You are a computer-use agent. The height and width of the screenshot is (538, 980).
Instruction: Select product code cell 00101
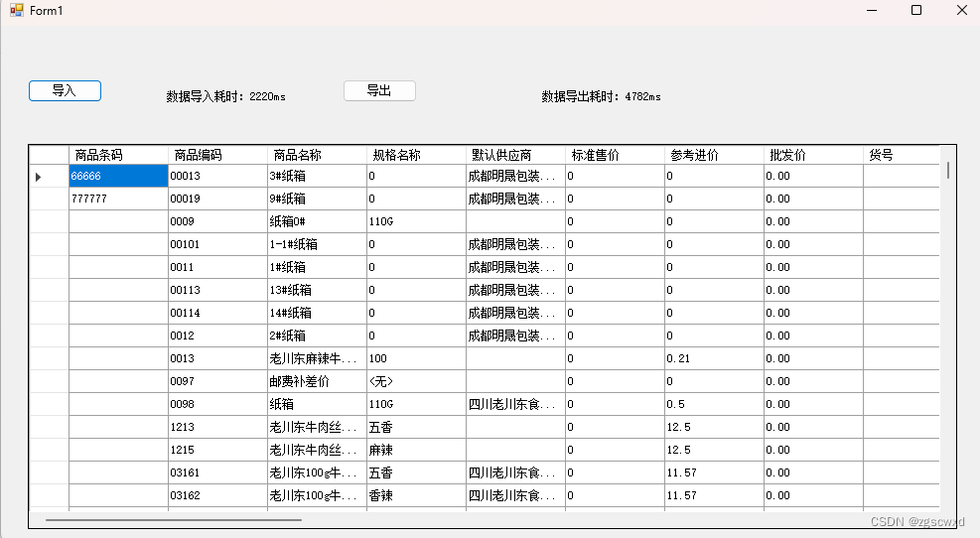(x=217, y=244)
